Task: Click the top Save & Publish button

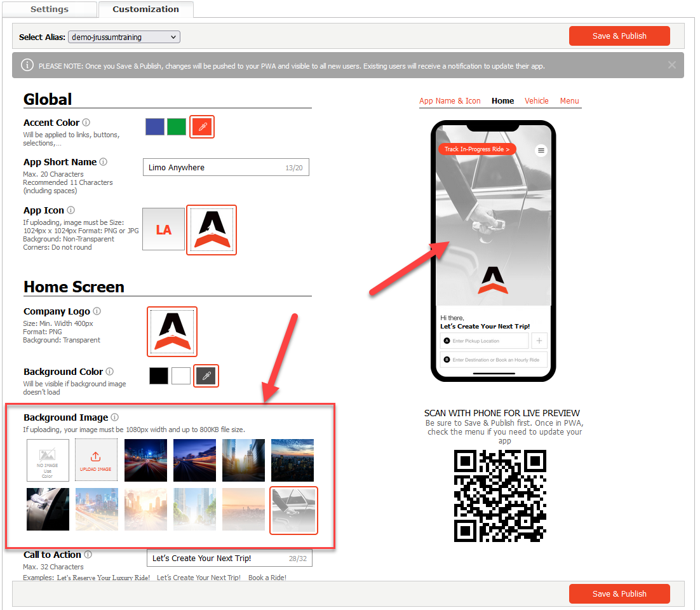Action: 619,36
